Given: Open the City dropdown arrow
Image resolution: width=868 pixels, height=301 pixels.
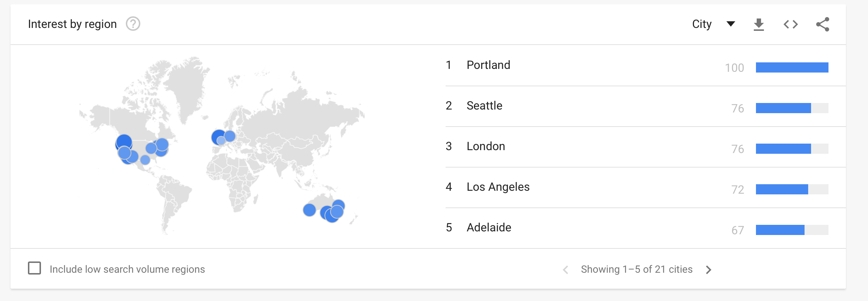Looking at the screenshot, I should (731, 24).
